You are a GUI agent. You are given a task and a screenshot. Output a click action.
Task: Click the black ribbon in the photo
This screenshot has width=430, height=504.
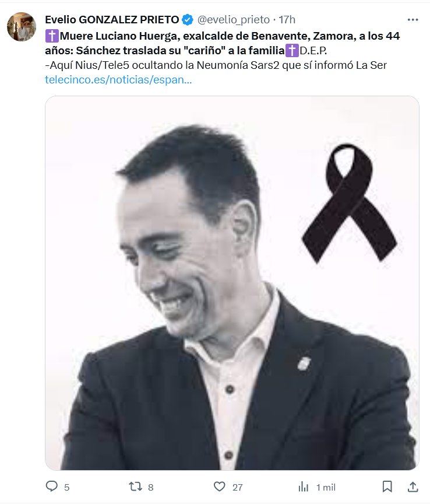[x=350, y=203]
